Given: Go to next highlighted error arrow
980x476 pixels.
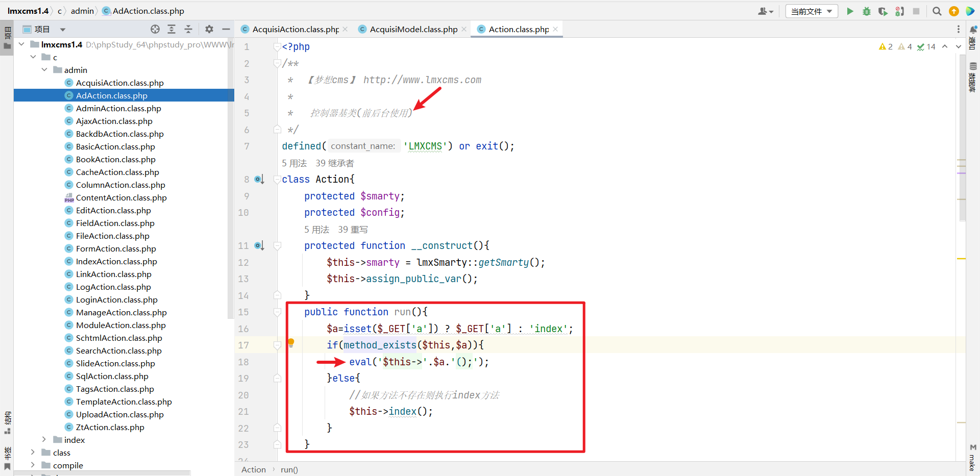Looking at the screenshot, I should click(x=959, y=47).
